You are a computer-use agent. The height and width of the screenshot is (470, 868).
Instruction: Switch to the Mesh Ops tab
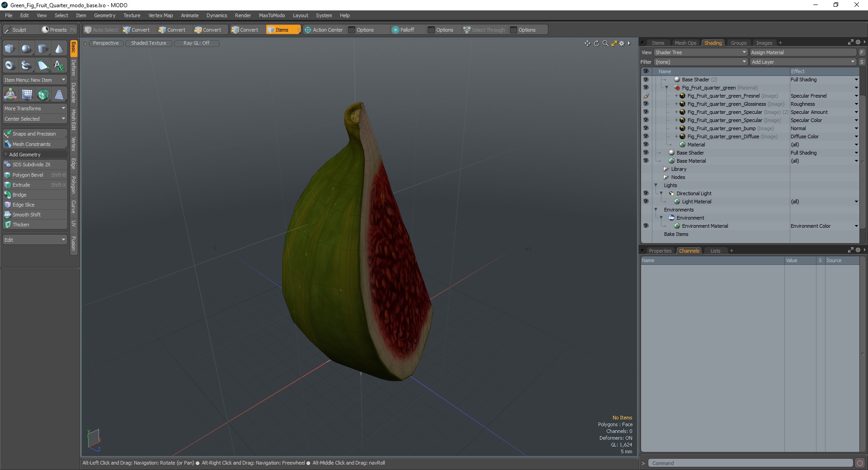[685, 43]
